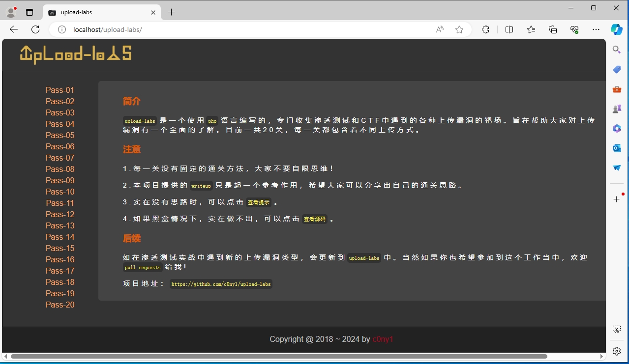Viewport: 629px width, 364px height.
Task: Open Browser essentials heart icon
Action: pos(574,29)
